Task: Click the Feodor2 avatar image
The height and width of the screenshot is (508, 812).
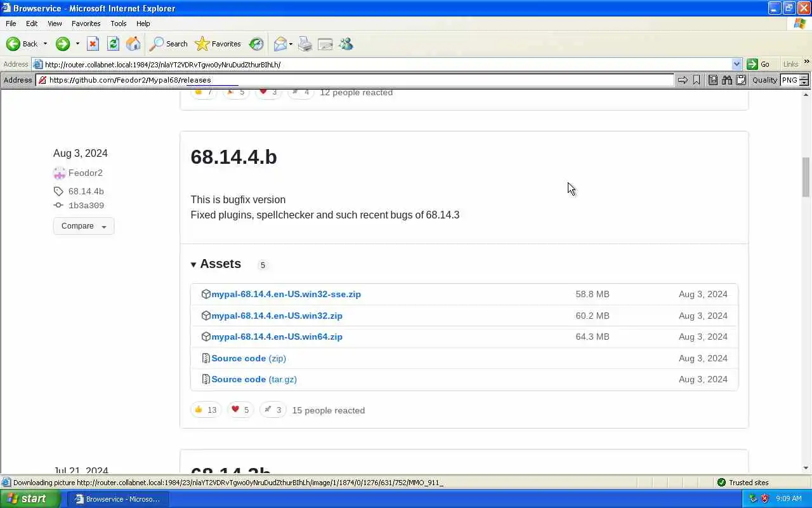Action: coord(60,173)
